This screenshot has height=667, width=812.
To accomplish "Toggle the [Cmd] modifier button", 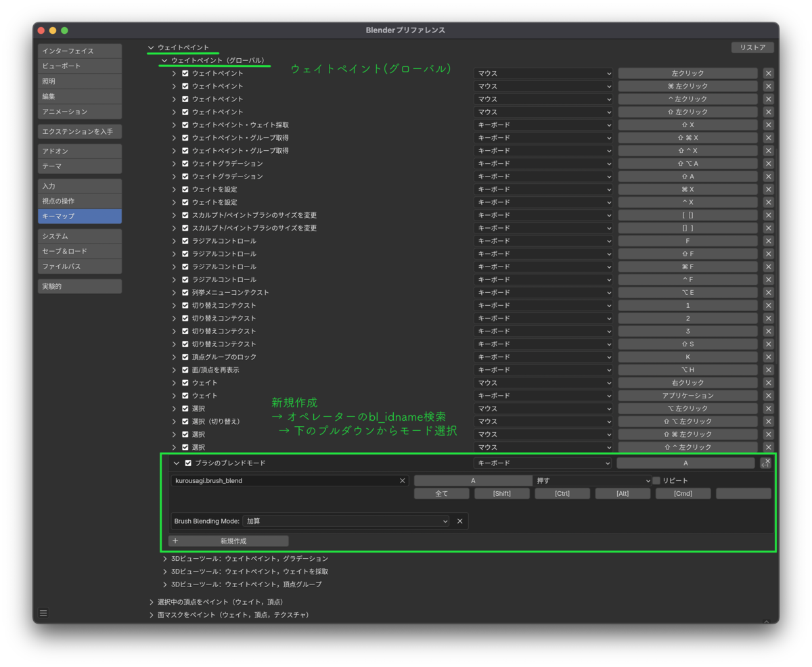I will (x=683, y=494).
